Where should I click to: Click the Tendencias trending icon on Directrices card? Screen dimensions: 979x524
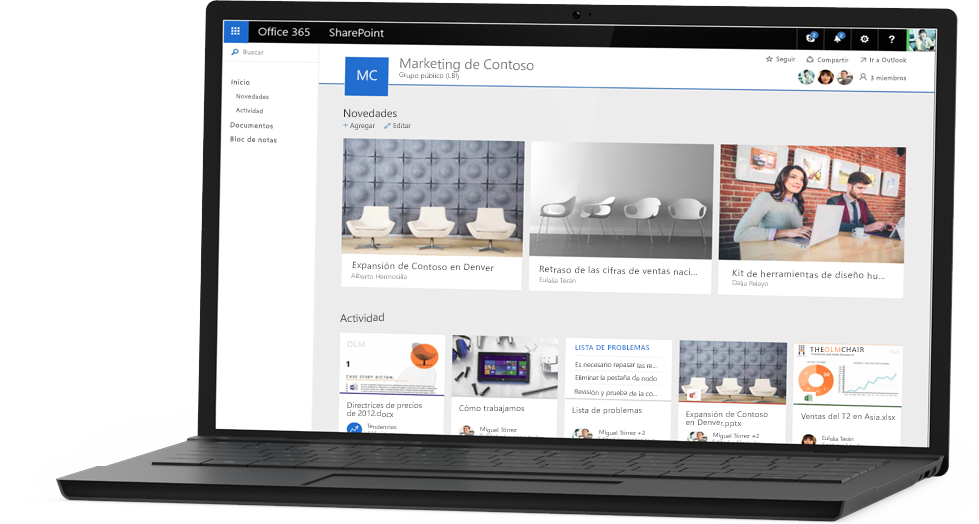(354, 428)
